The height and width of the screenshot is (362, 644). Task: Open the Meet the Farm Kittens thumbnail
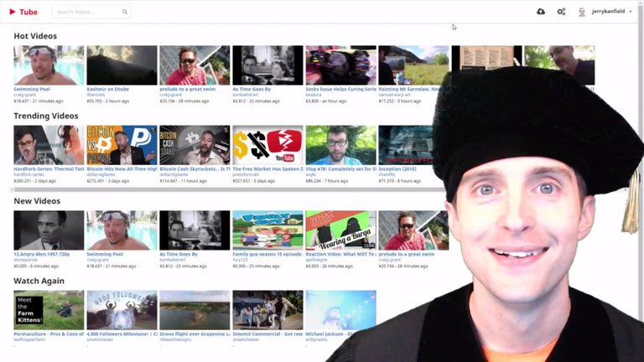49,310
